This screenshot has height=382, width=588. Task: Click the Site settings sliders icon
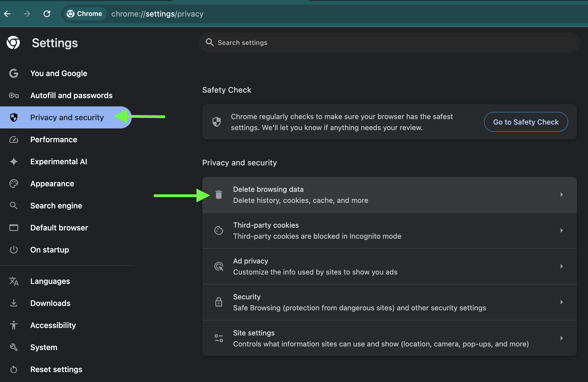pos(219,338)
